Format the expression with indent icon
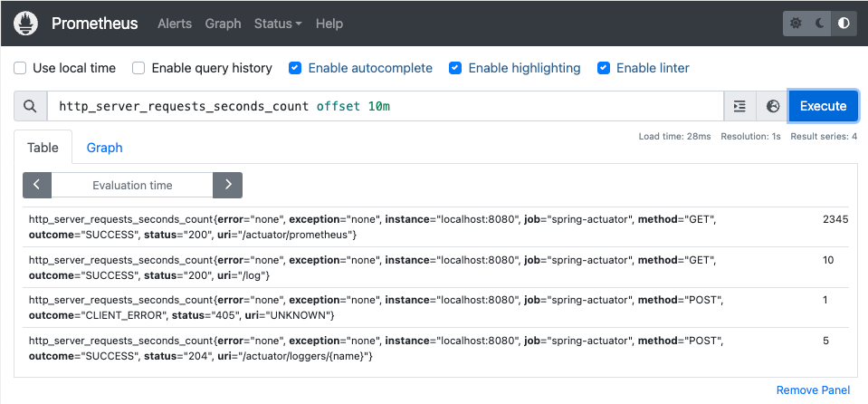The height and width of the screenshot is (404, 868). click(x=739, y=106)
